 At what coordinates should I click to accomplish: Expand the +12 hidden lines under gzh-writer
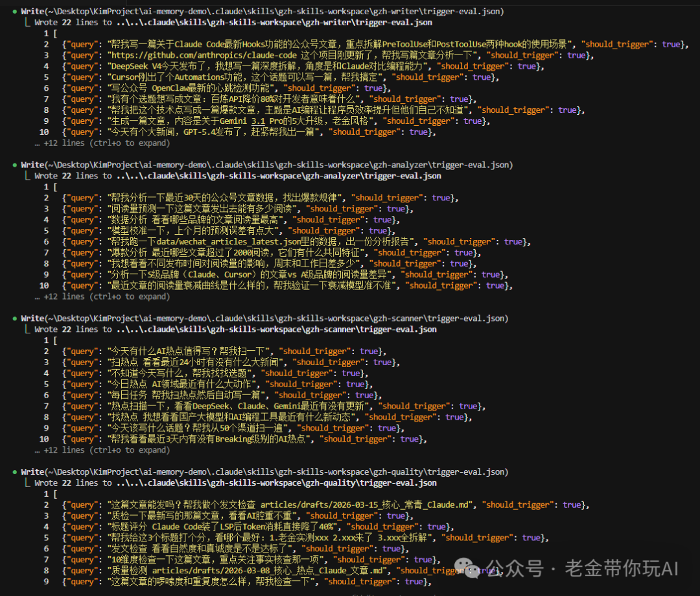pyautogui.click(x=102, y=143)
